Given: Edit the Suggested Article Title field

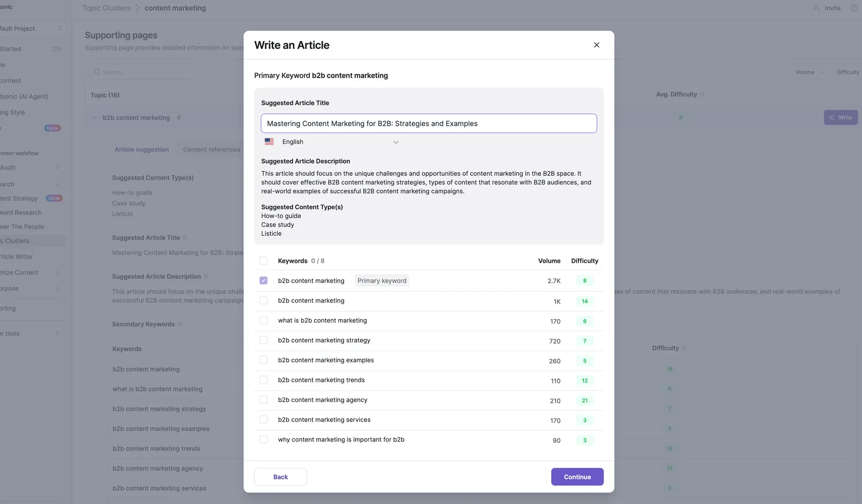Looking at the screenshot, I should tap(429, 123).
